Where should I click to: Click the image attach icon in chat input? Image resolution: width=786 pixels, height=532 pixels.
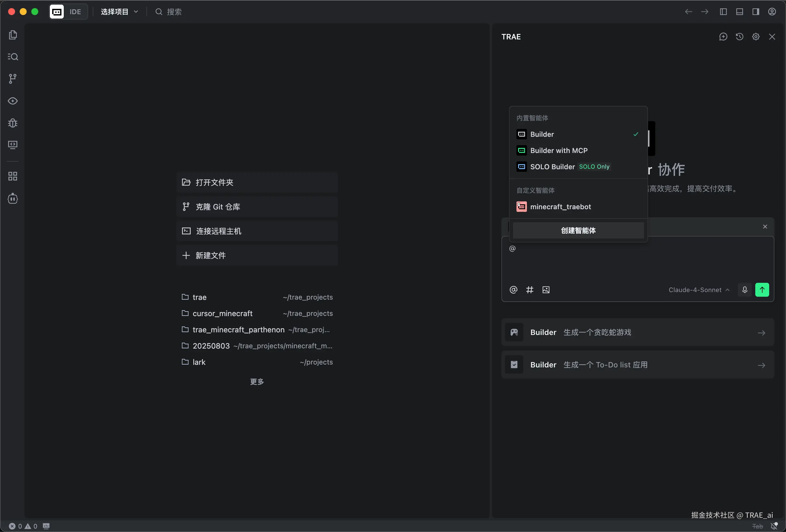[x=546, y=290]
